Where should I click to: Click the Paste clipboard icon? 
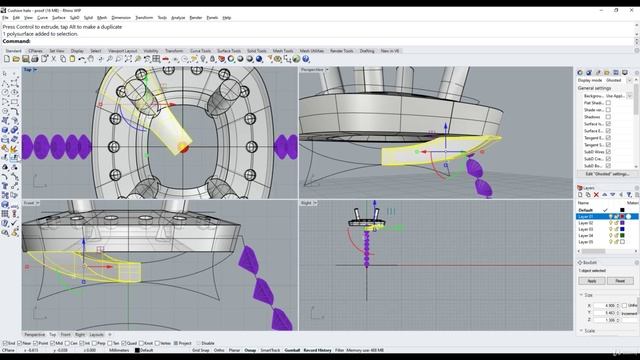[72, 59]
